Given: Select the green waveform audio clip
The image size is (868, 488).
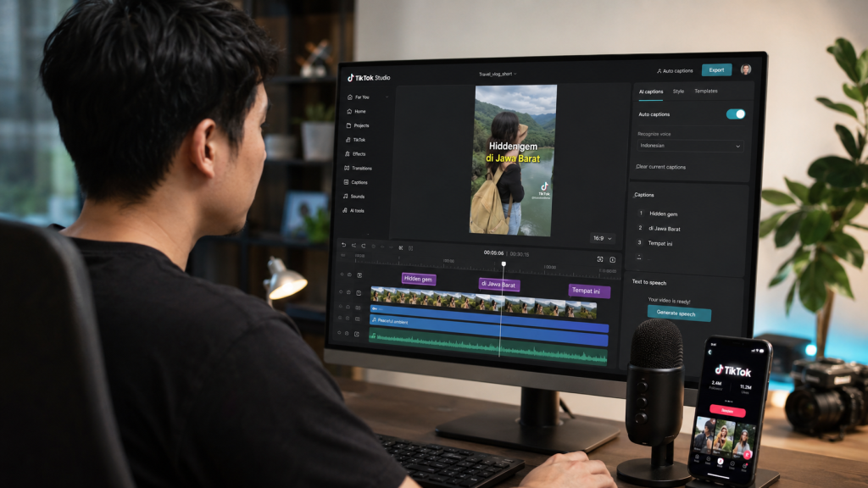Looking at the screenshot, I should [487, 347].
